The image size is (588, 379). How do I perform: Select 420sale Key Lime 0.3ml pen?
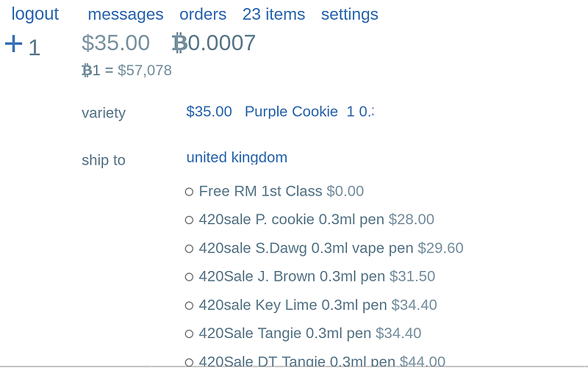click(189, 306)
